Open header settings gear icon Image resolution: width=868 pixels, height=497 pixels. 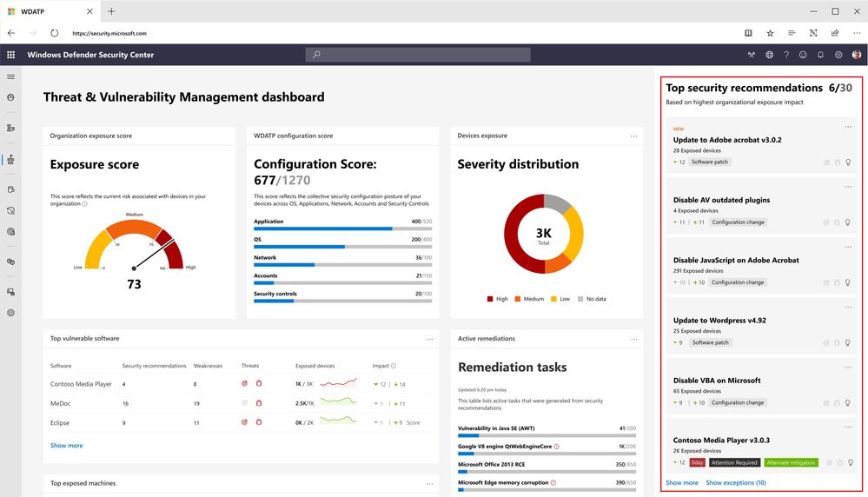click(x=838, y=55)
